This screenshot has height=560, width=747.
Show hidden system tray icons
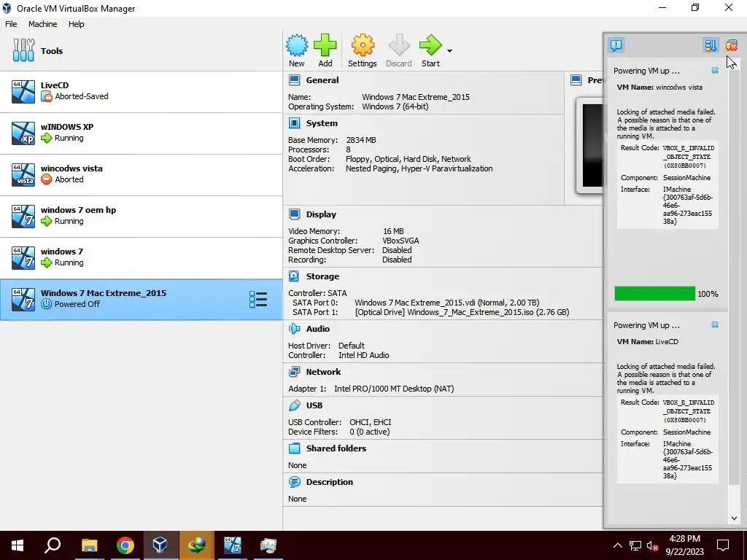[x=617, y=545]
